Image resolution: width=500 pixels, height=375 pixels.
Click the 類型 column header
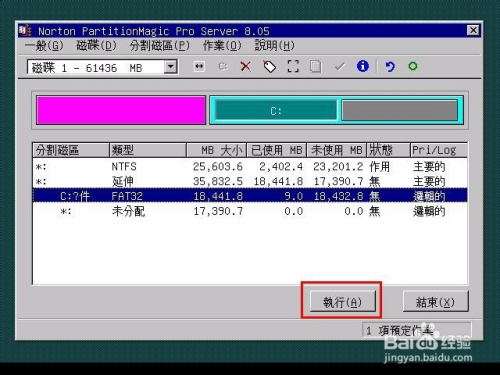148,150
